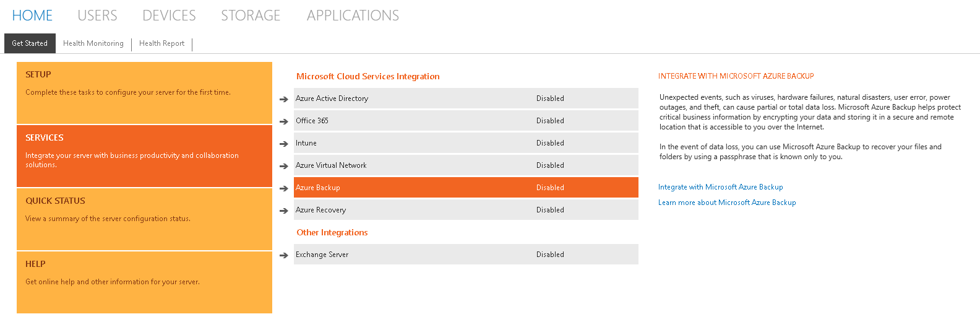Click Disabled status of Intune
Viewport: 980px width, 327px height.
(550, 143)
